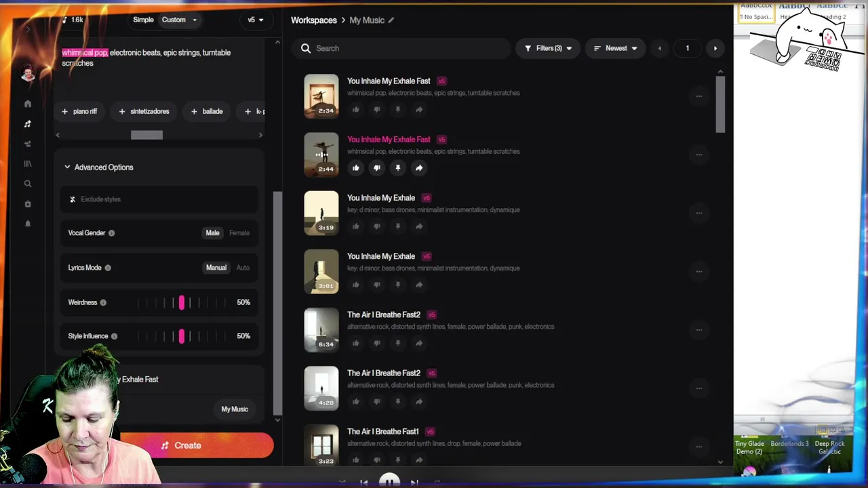Share The Air I Breathe Fast1 song

(x=418, y=460)
